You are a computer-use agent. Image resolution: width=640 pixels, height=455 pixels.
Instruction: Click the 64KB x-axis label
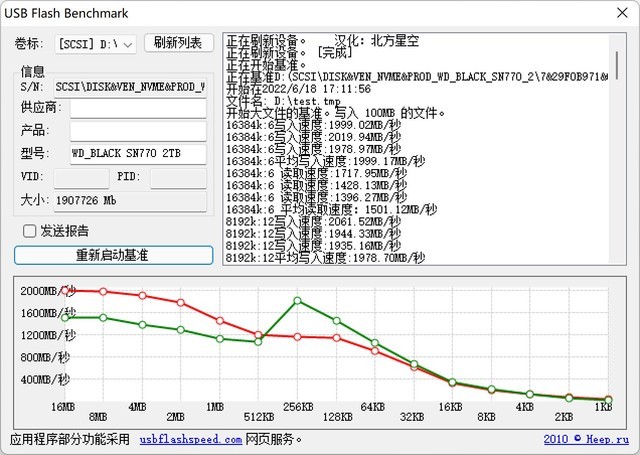pyautogui.click(x=373, y=407)
